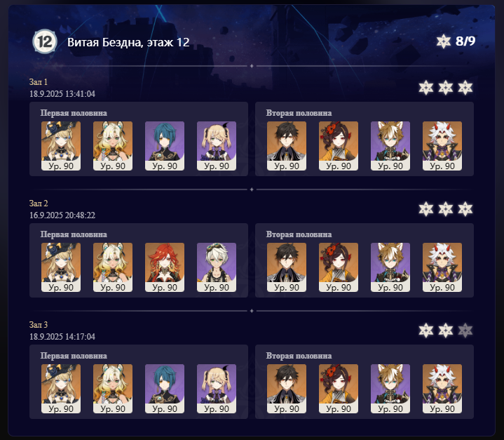The image size is (504, 440).
Task: Click the greyed-out third star of Зал 3
Action: (465, 331)
